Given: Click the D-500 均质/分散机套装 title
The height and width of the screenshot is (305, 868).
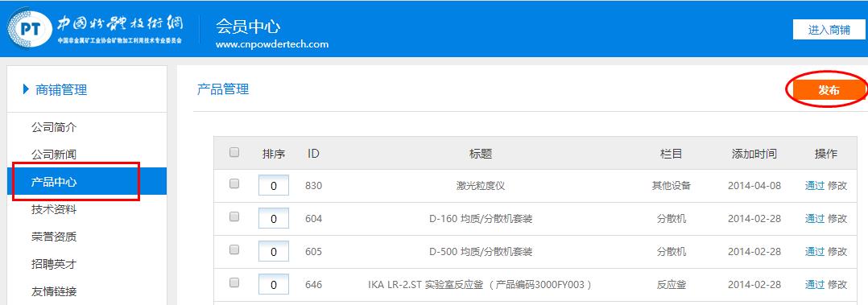Looking at the screenshot, I should [x=481, y=252].
